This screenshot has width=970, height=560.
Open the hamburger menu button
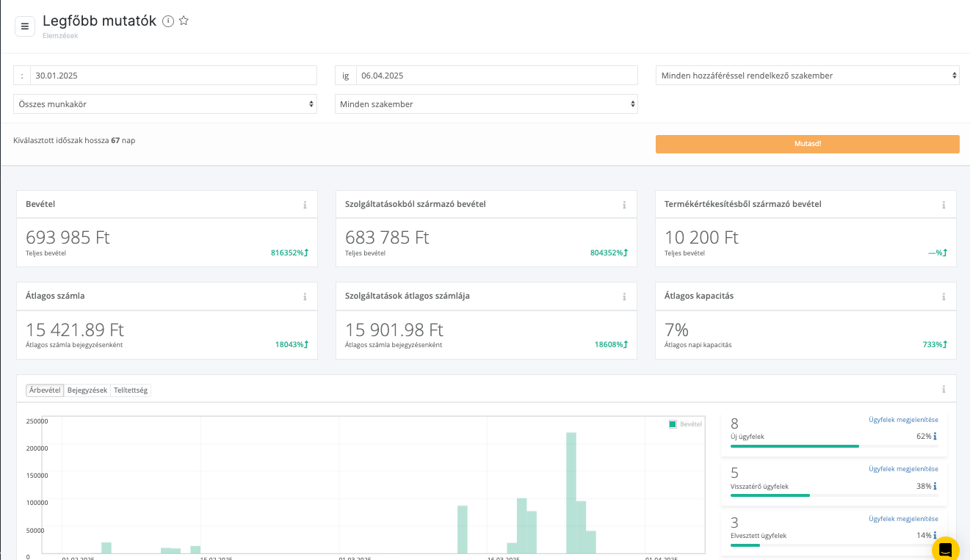pyautogui.click(x=25, y=26)
